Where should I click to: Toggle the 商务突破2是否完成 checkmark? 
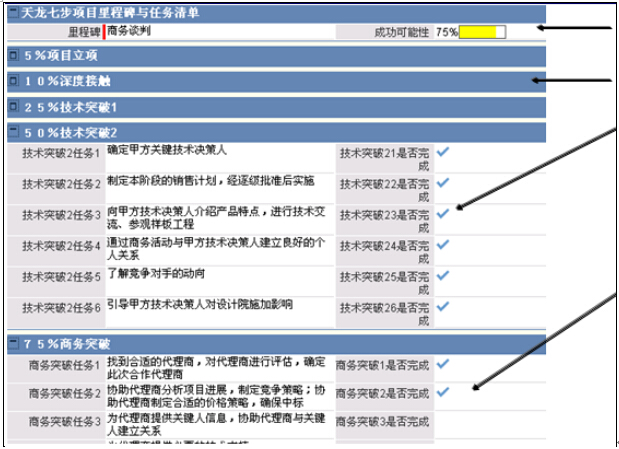pos(443,392)
